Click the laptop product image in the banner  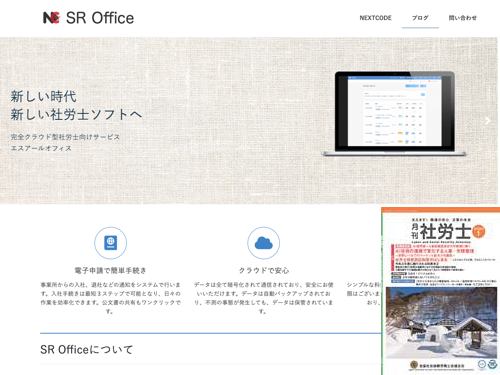[x=395, y=114]
